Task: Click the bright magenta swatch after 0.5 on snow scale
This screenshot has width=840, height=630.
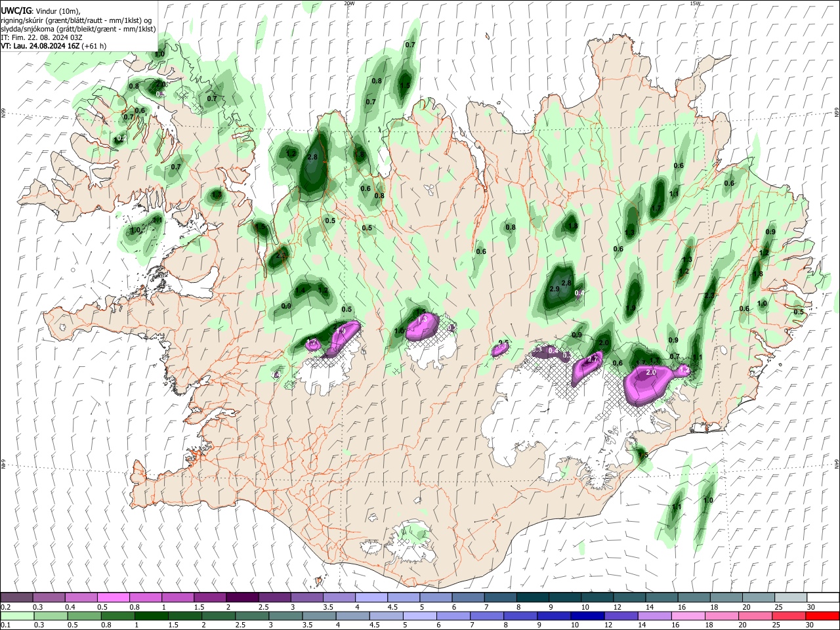Action: (x=113, y=598)
